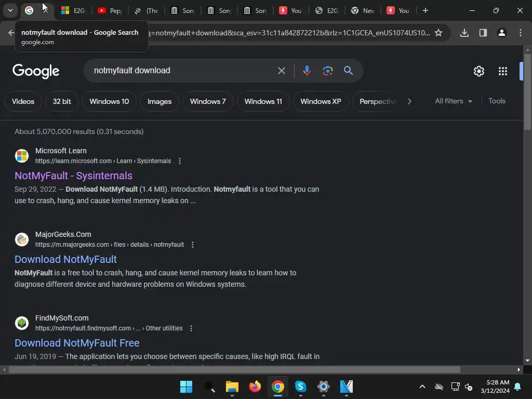Viewport: 532px width, 399px height.
Task: Click the 'FindMySoft.com' site name
Action: point(62,318)
